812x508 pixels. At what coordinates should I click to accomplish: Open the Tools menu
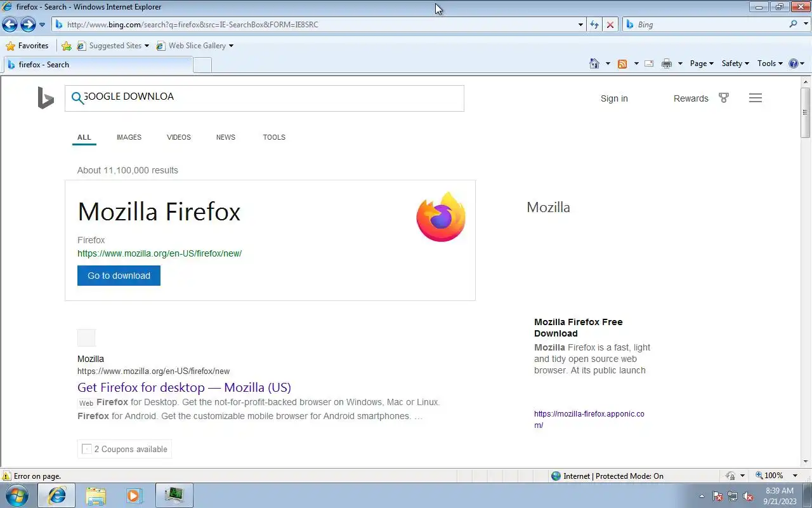point(770,63)
